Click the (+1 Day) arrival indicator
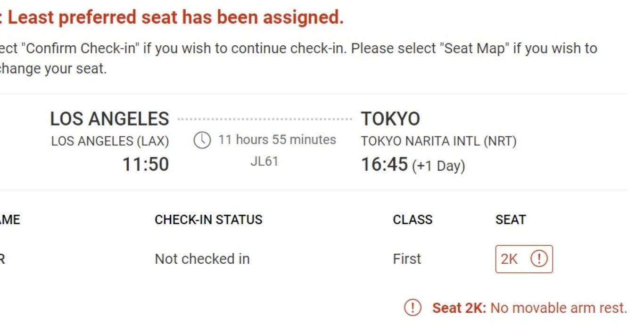Image resolution: width=644 pixels, height=326 pixels. pyautogui.click(x=438, y=166)
